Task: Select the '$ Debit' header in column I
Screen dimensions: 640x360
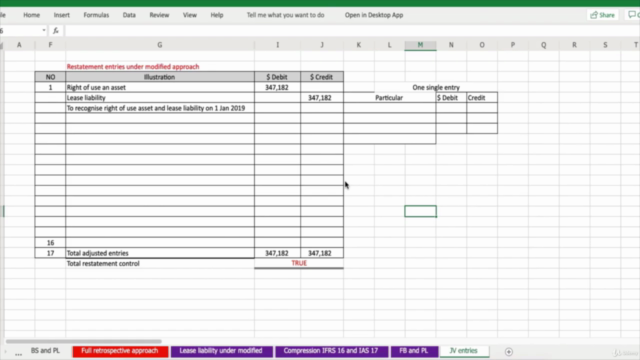Action: coord(278,77)
